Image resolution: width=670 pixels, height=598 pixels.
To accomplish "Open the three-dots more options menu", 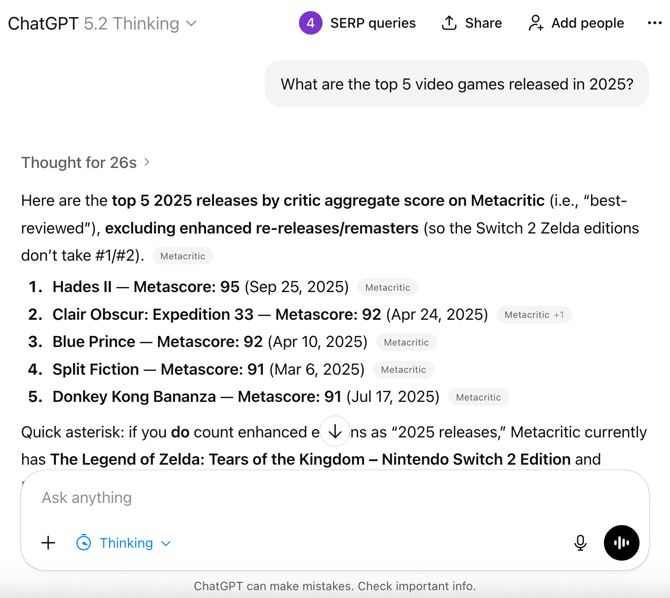I will click(x=654, y=23).
